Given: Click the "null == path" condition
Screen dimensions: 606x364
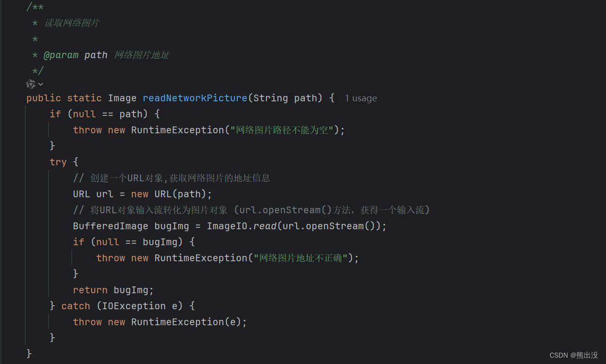Looking at the screenshot, I should pos(108,114).
